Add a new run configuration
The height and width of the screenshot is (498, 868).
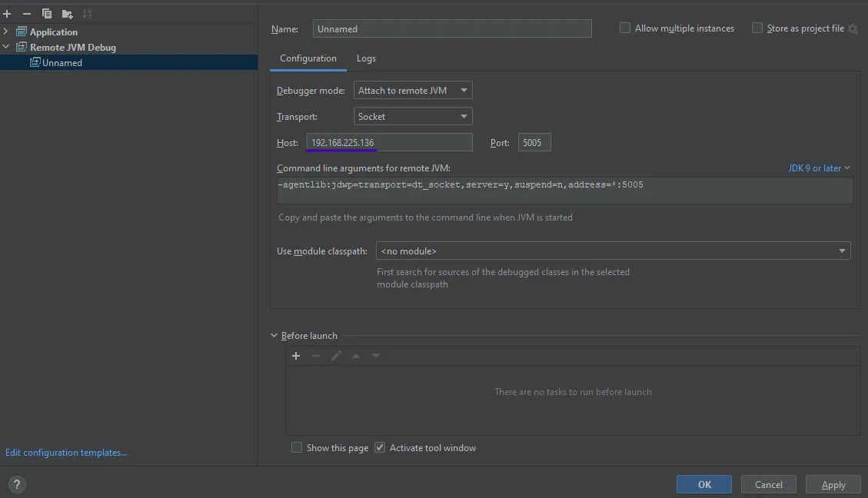[7, 13]
